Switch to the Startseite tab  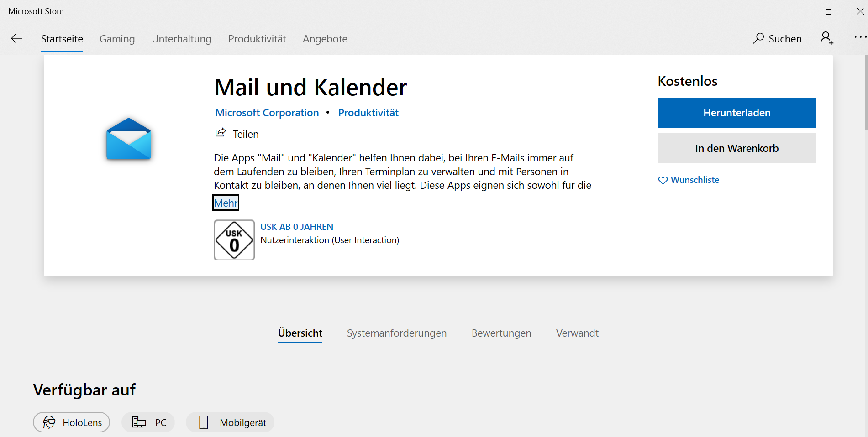62,39
